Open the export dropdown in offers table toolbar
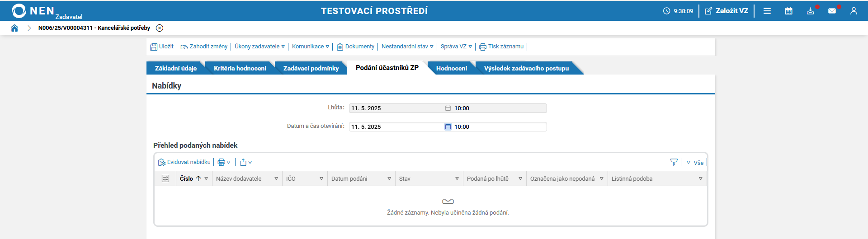 pos(246,162)
